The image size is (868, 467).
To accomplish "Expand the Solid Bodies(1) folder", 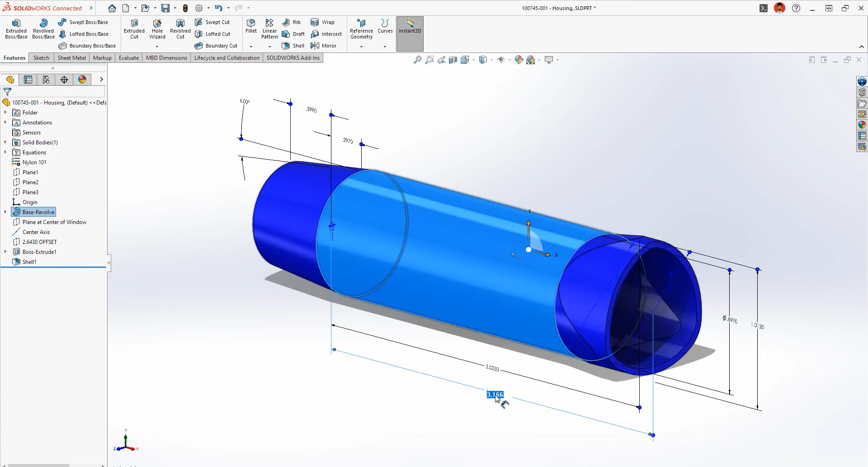I will coord(5,142).
